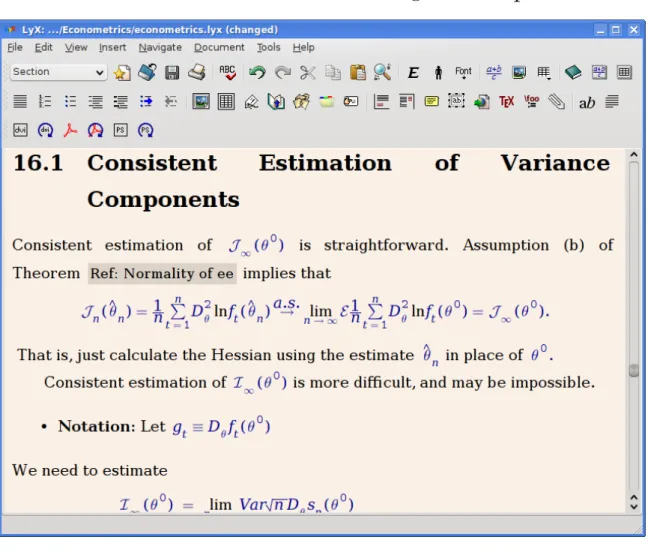Open the Insert menu
648x552 pixels.
pyautogui.click(x=112, y=48)
